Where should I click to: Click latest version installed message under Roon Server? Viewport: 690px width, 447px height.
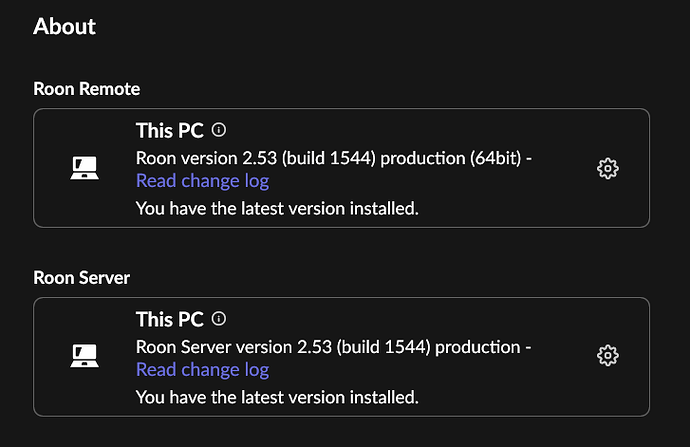coord(277,397)
